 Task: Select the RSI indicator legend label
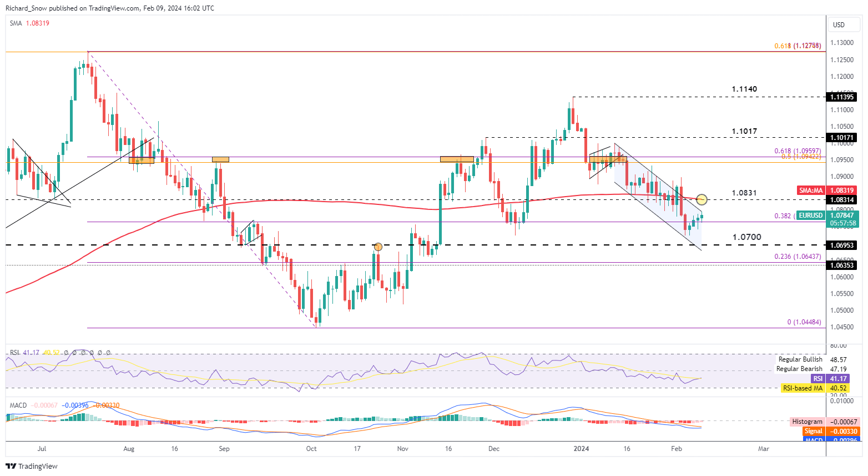[15, 353]
